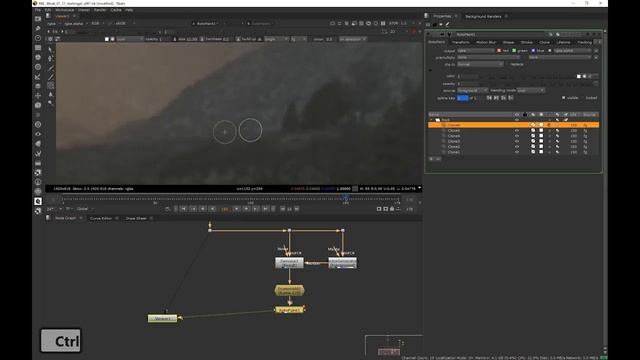
Task: Click the play forward button
Action: 236,209
